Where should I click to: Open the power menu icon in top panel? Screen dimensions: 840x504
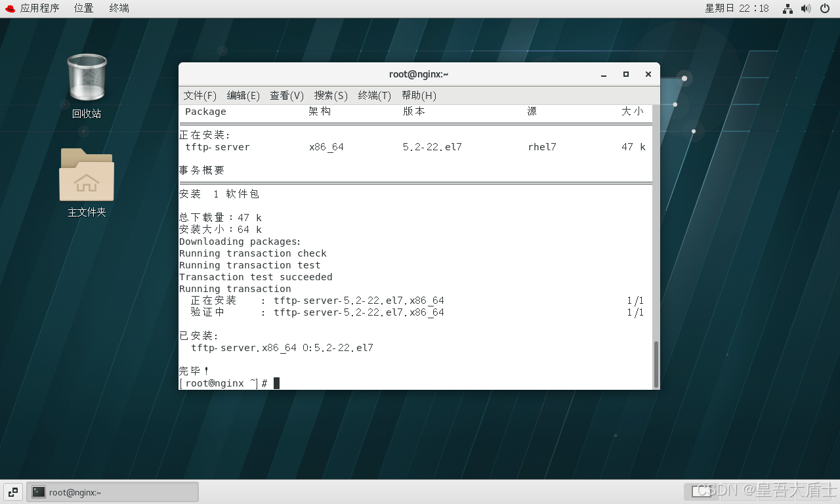point(825,9)
